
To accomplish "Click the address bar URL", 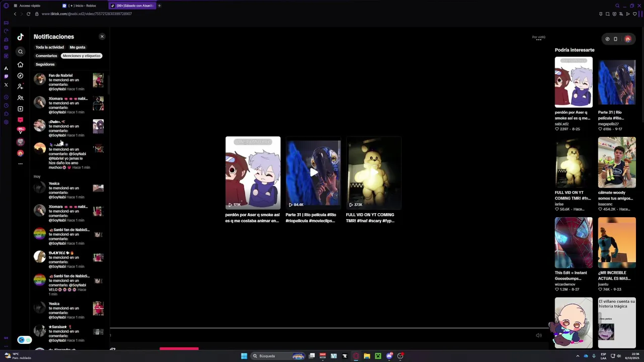I will point(87,14).
